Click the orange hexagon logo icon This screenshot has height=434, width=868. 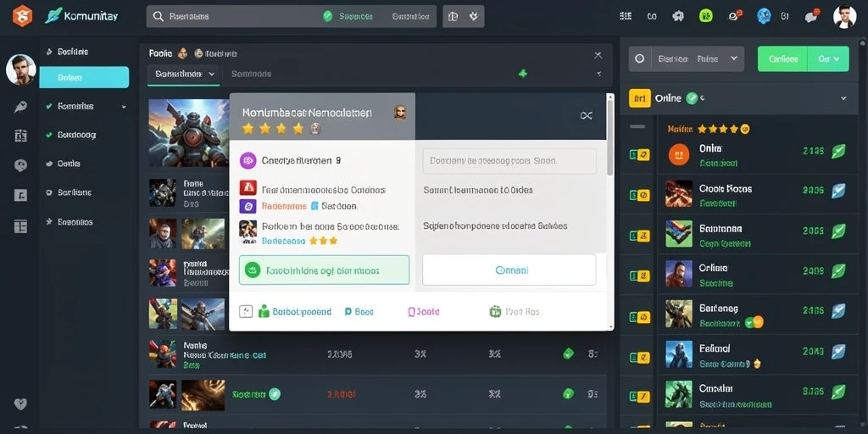pos(23,16)
